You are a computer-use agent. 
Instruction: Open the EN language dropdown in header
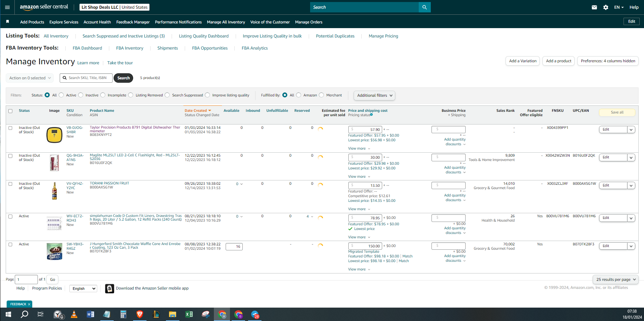pos(619,7)
